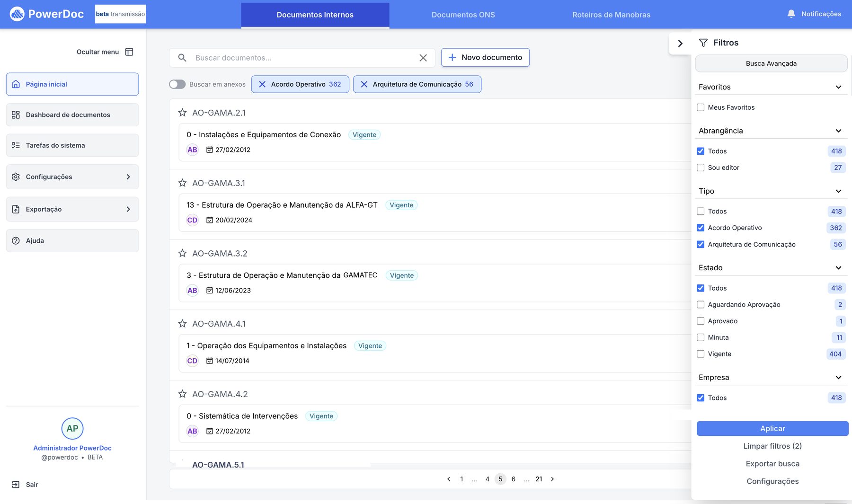Click the notifications bell icon
The width and height of the screenshot is (852, 504).
point(791,14)
